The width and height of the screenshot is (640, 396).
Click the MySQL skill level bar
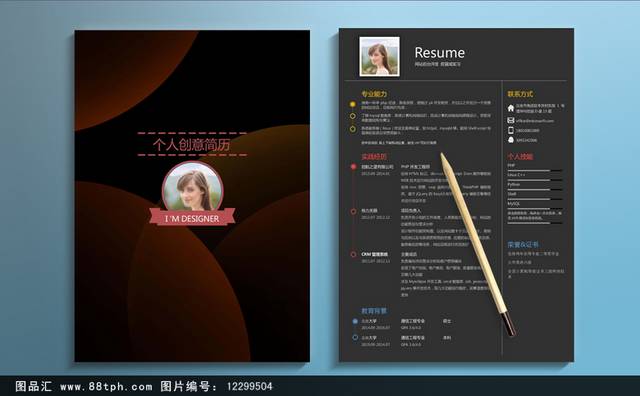(535, 208)
